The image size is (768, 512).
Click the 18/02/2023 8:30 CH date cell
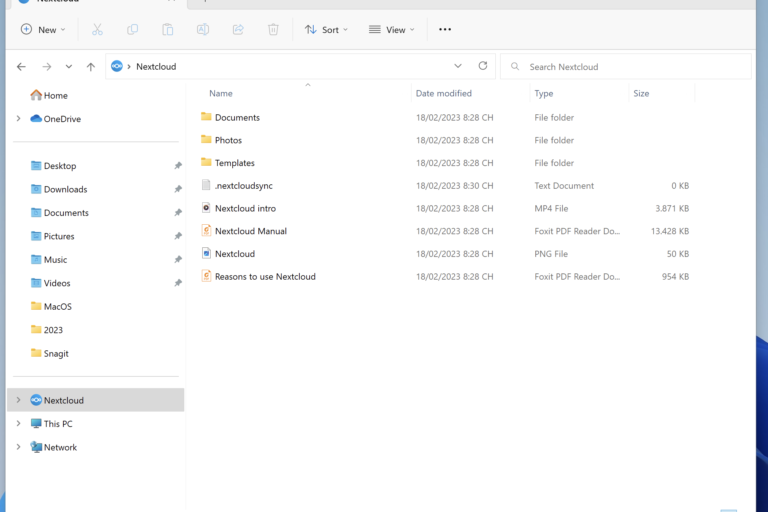pyautogui.click(x=455, y=186)
